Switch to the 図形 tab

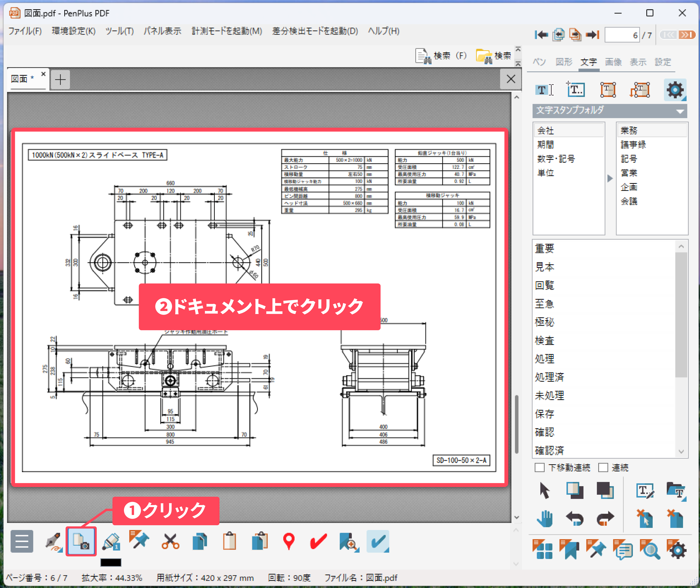[564, 62]
